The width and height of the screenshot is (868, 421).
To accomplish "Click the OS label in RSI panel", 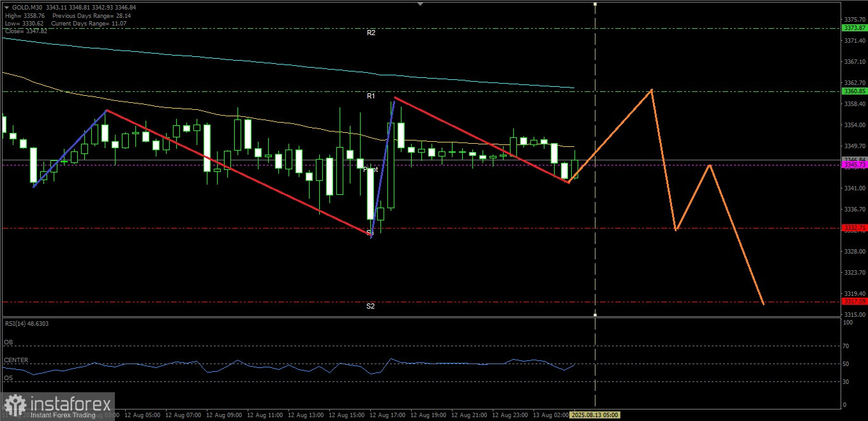I will pyautogui.click(x=8, y=378).
